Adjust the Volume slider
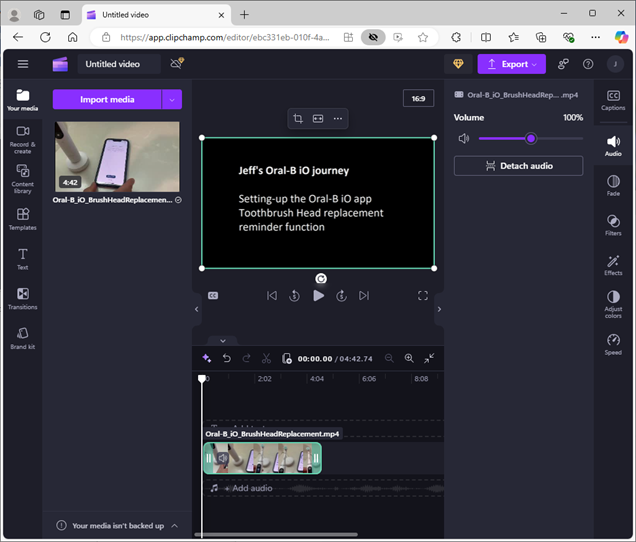The image size is (636, 542). (x=531, y=139)
